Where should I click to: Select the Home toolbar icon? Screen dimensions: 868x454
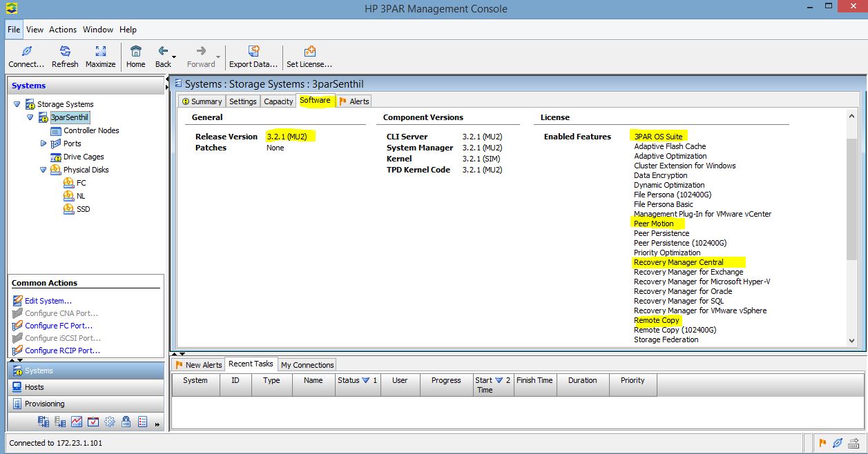[135, 52]
